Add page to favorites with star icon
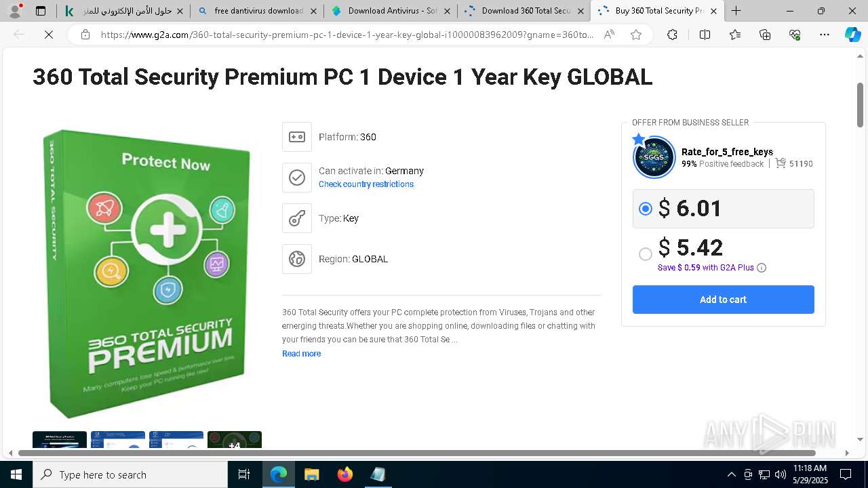The height and width of the screenshot is (488, 868). pos(635,35)
